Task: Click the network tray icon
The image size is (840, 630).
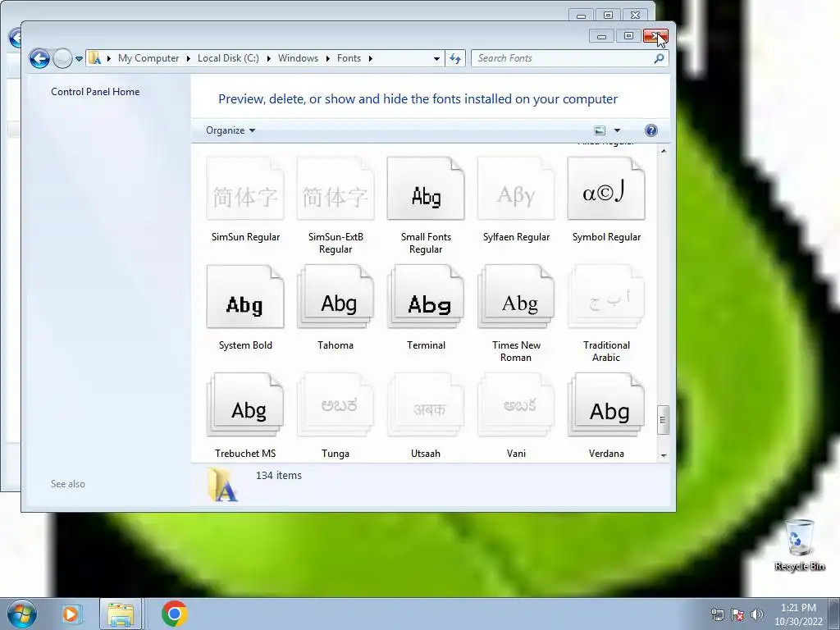Action: 717,614
